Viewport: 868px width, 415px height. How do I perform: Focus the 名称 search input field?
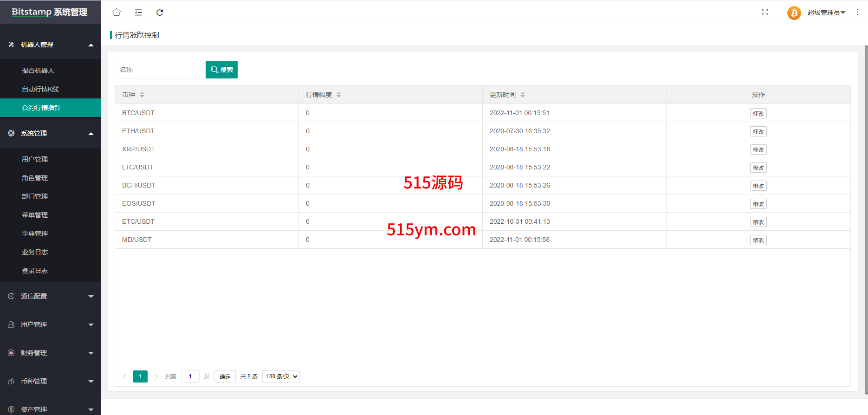click(x=156, y=70)
